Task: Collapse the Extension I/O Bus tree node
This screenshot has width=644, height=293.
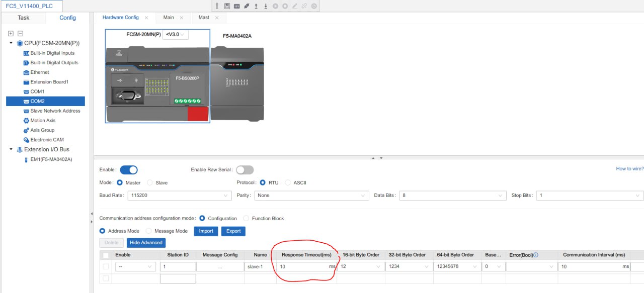Action: pyautogui.click(x=11, y=149)
